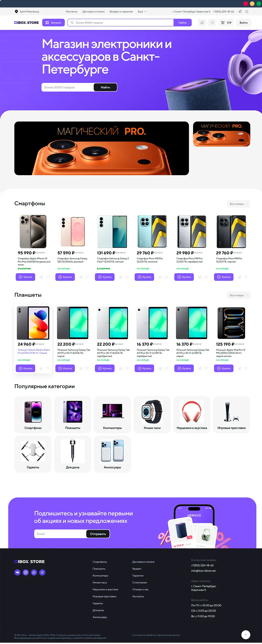262x644 pixels.
Task: Toggle compare on the Samsung Galaxy S25
Action: coord(81,277)
